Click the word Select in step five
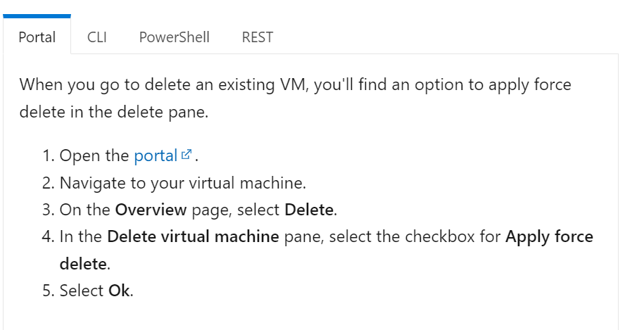 [x=82, y=291]
